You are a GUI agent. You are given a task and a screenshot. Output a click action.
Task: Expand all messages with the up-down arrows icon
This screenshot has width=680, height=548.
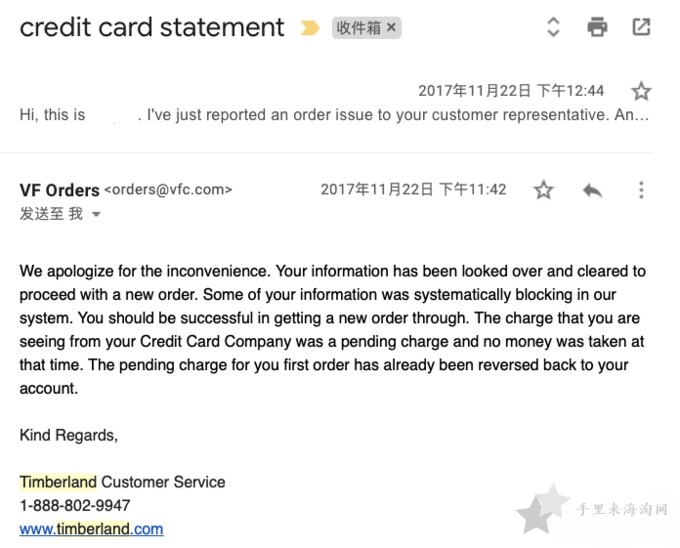[553, 27]
